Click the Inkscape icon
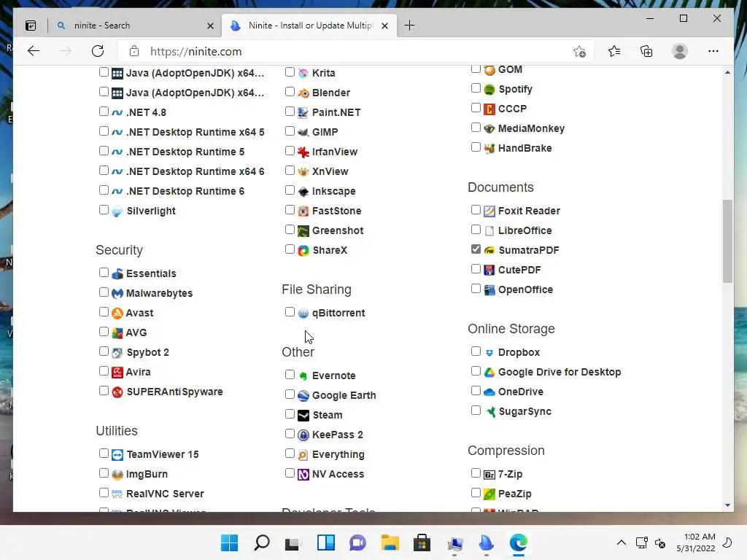The width and height of the screenshot is (747, 560). pyautogui.click(x=303, y=192)
